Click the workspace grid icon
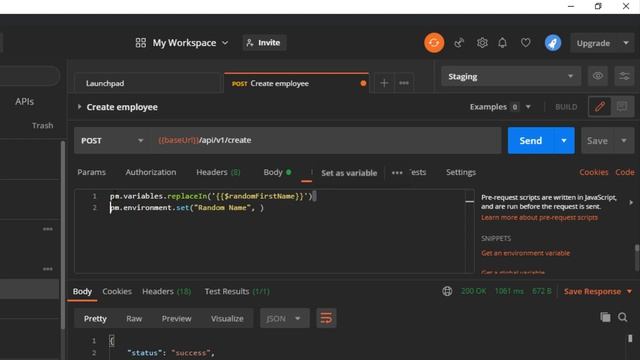640x360 pixels. tap(141, 43)
